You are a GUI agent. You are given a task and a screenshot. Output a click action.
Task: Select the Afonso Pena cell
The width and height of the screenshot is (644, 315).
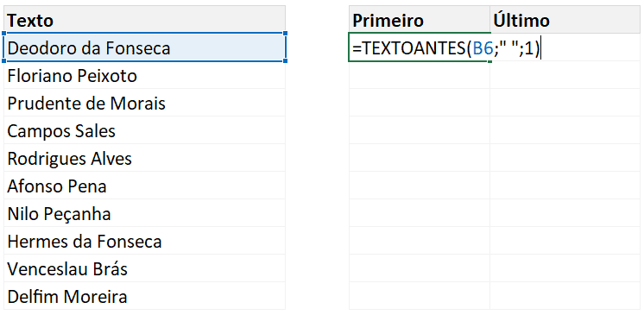(x=144, y=186)
